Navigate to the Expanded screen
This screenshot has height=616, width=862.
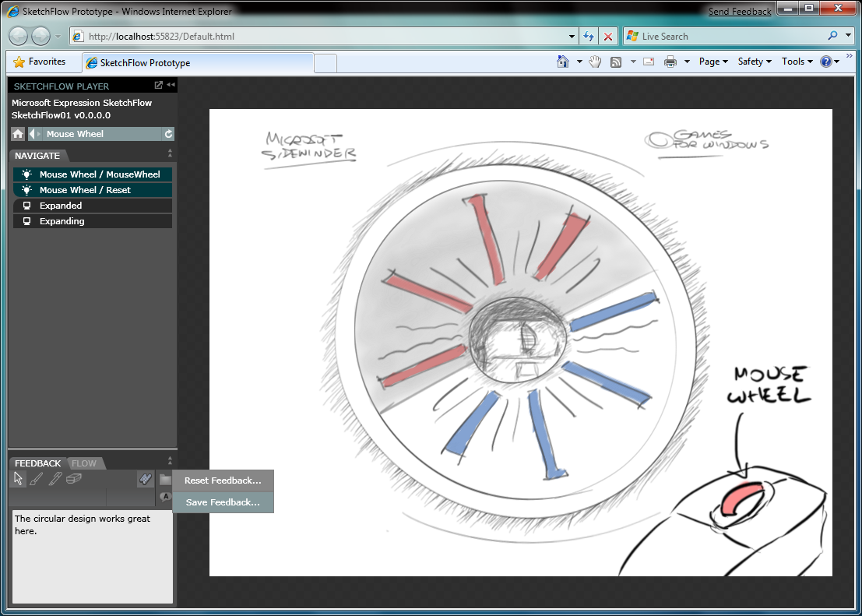(93, 206)
